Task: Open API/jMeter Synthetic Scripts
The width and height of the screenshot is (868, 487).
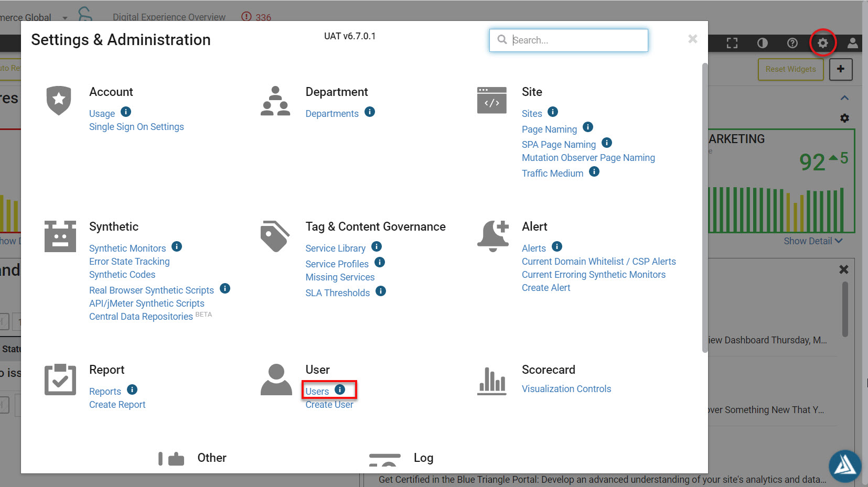Action: (147, 304)
